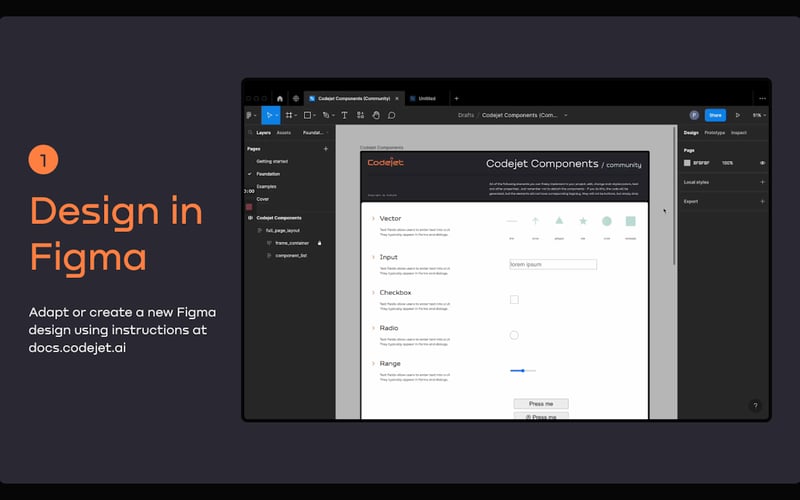
Task: Click the circle vector shape
Action: pos(607,221)
